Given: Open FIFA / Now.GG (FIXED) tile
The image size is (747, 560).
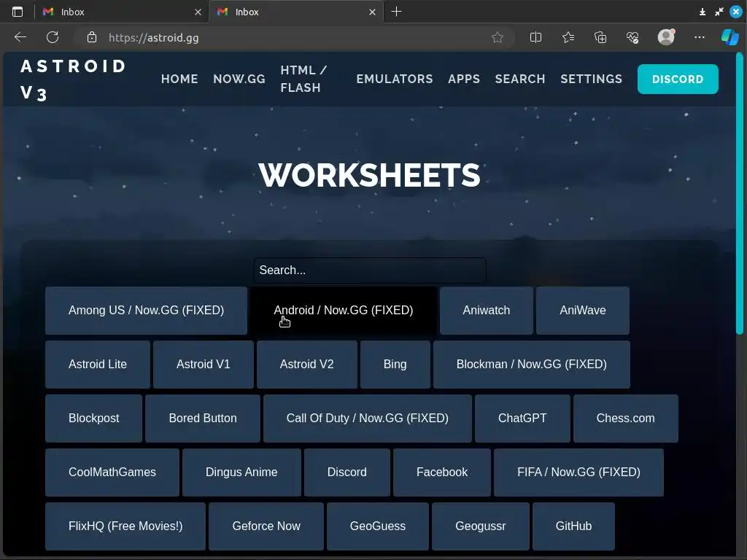Looking at the screenshot, I should click(578, 472).
